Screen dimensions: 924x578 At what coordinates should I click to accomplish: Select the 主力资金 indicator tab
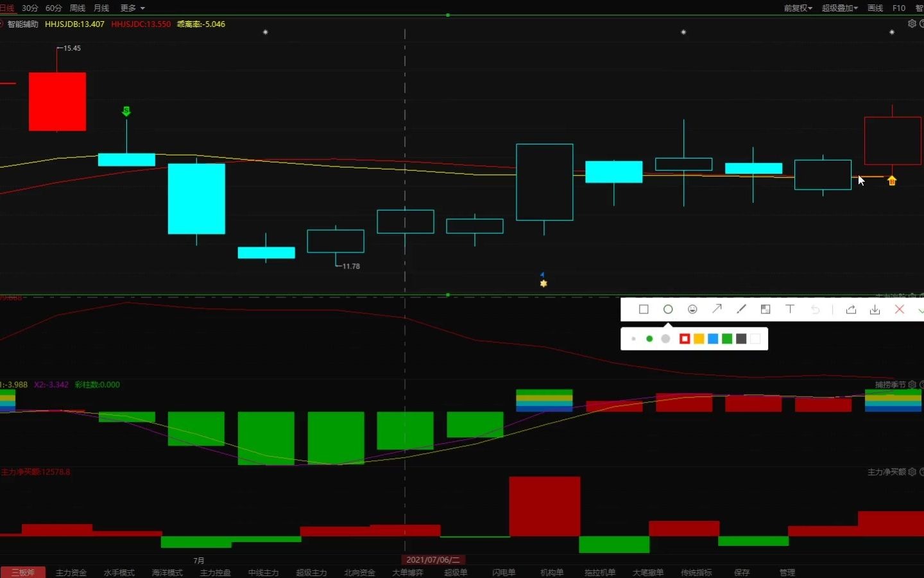[71, 572]
